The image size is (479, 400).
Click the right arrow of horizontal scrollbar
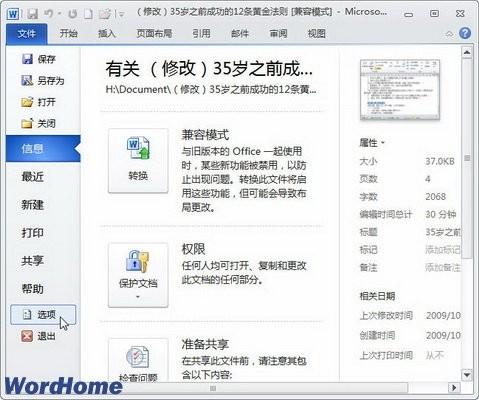453,388
